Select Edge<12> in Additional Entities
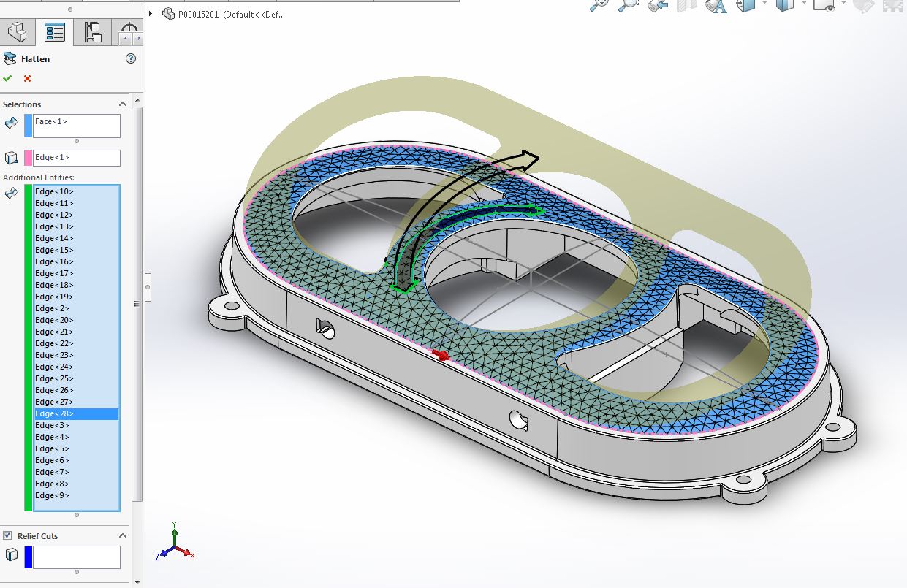907x588 pixels. (77, 215)
